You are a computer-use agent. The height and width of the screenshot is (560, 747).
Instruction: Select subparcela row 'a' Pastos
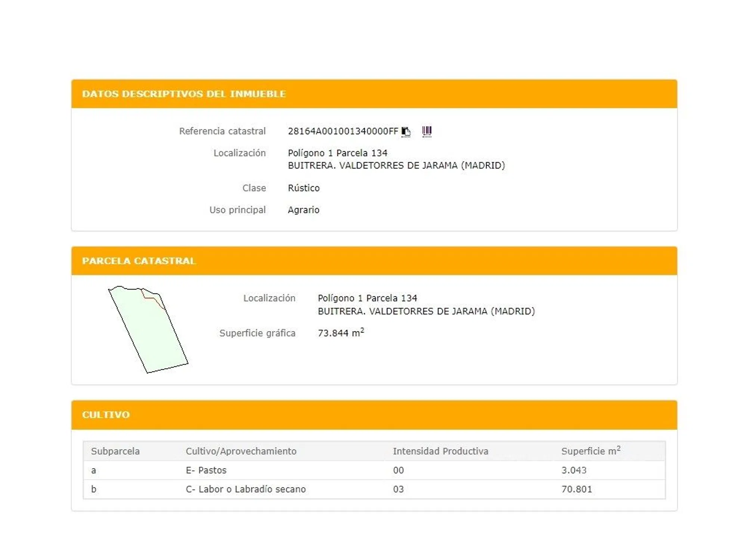coord(206,470)
